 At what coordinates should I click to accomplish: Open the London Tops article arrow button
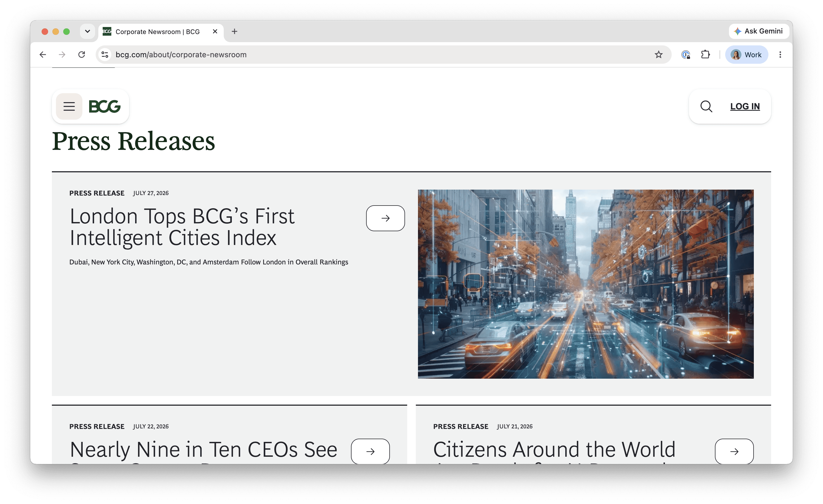385,218
